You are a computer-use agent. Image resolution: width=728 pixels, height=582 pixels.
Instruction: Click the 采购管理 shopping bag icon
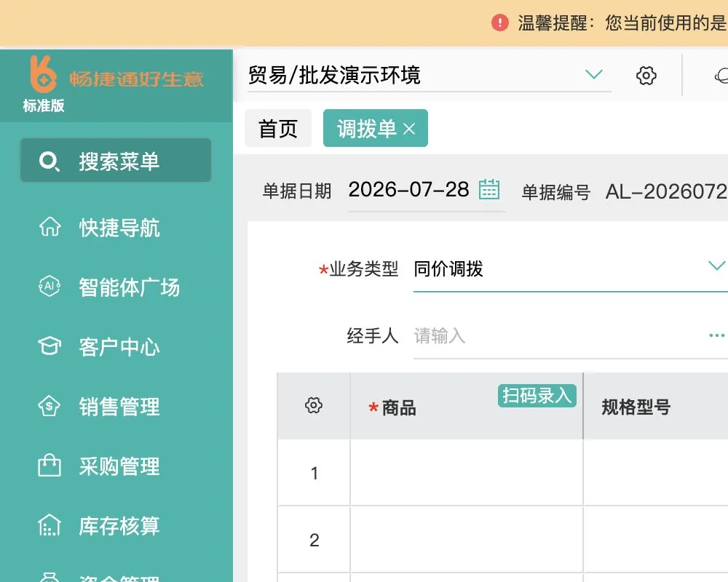point(50,466)
